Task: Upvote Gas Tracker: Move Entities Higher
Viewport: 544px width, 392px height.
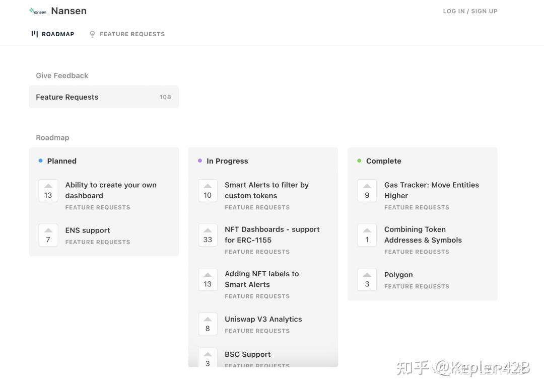Action: (x=367, y=191)
